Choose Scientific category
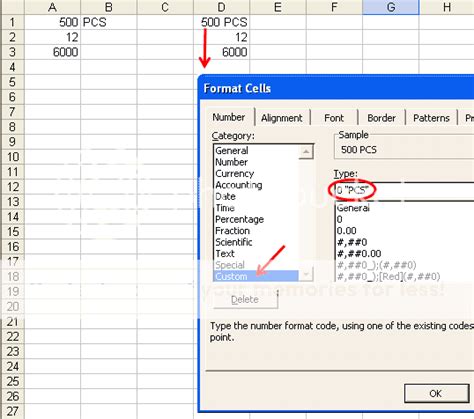Image resolution: width=474 pixels, height=419 pixels. (x=257, y=242)
